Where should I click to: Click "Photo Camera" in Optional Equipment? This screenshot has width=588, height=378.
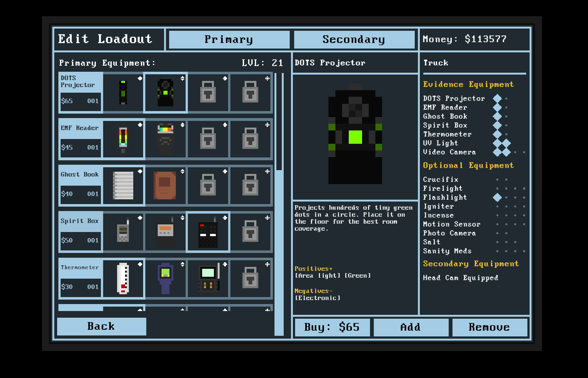point(450,233)
